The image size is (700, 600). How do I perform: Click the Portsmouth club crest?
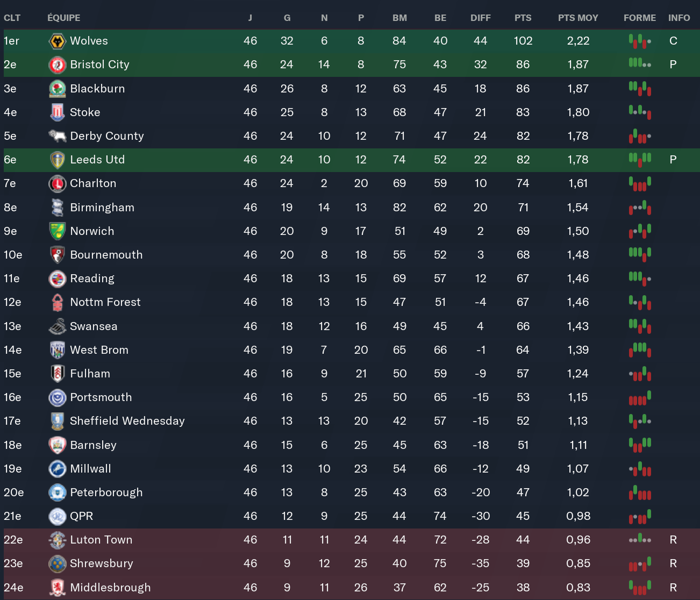click(x=57, y=397)
